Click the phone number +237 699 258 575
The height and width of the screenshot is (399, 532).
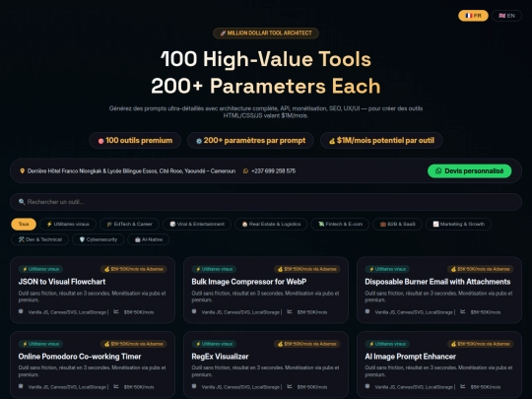(273, 171)
